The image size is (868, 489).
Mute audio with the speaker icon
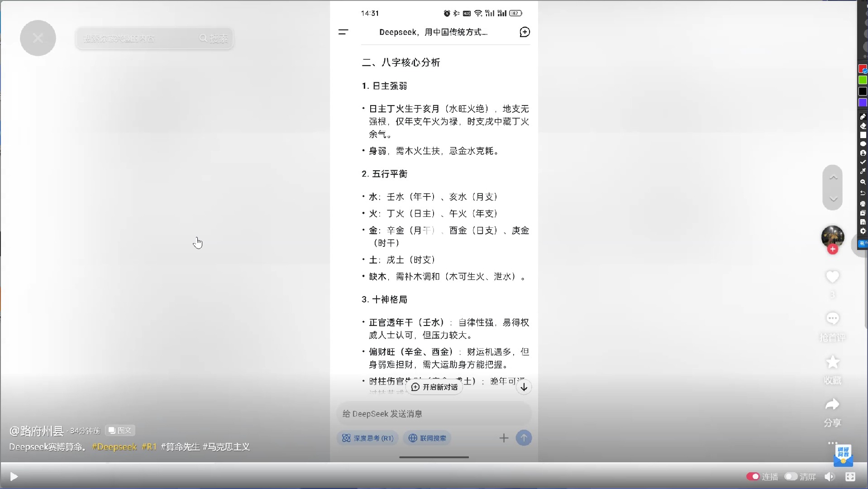pyautogui.click(x=829, y=477)
